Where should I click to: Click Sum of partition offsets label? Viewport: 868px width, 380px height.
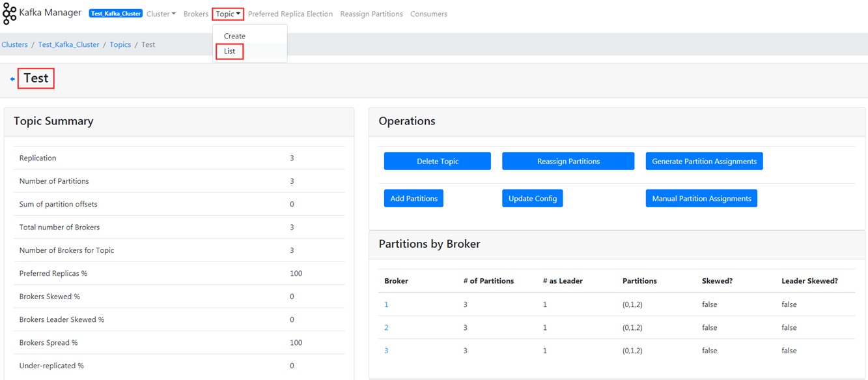tap(59, 204)
